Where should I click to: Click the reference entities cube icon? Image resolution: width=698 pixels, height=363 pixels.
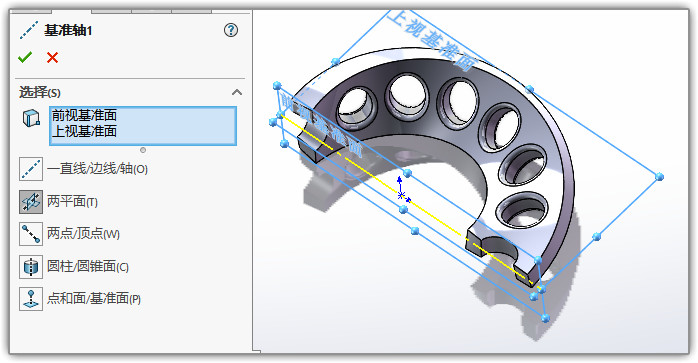(x=31, y=118)
